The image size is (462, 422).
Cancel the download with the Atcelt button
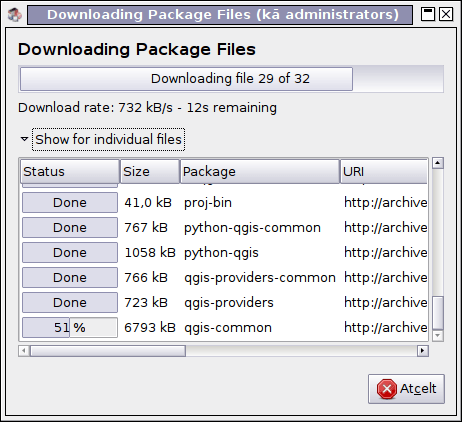click(x=406, y=389)
